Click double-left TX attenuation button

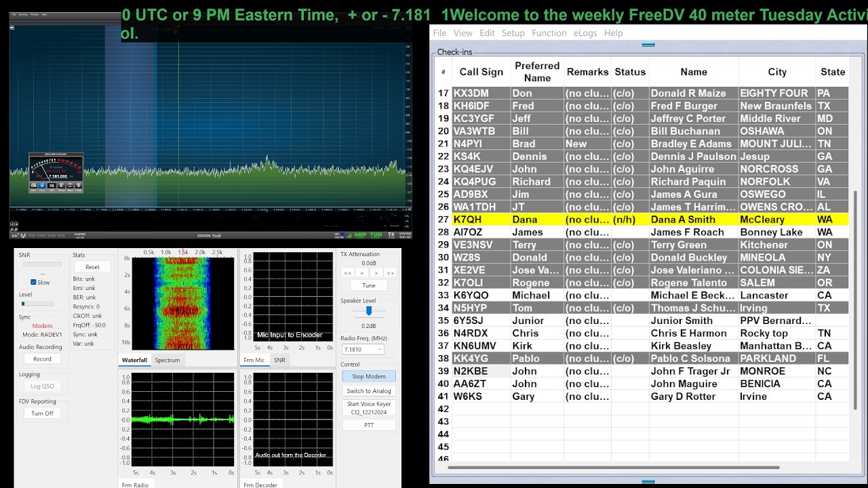click(x=348, y=272)
